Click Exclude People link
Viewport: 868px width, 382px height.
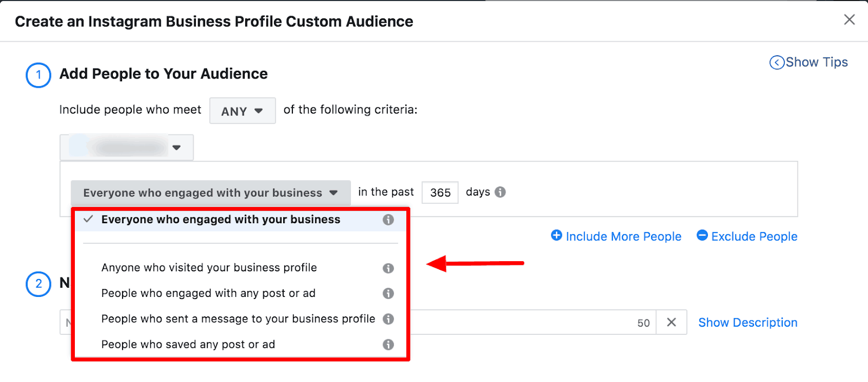pos(747,236)
